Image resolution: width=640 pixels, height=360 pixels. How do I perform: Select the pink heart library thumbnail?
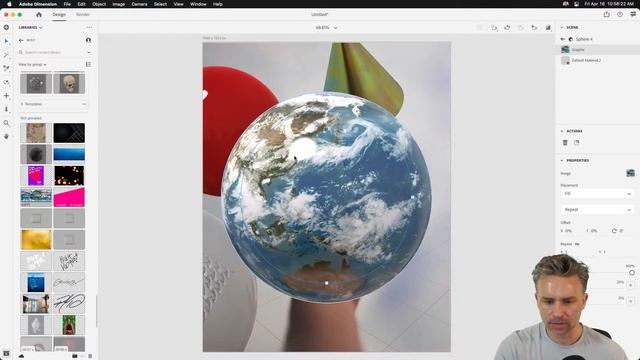click(36, 176)
